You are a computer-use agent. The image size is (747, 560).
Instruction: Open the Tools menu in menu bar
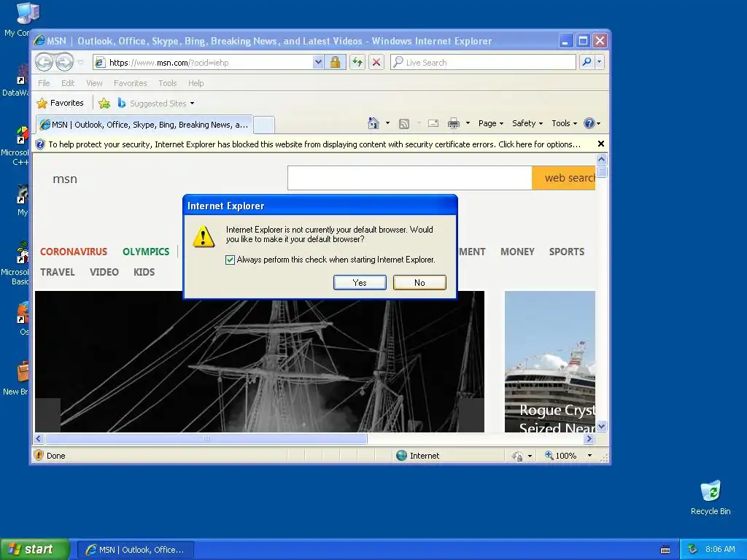coord(168,83)
